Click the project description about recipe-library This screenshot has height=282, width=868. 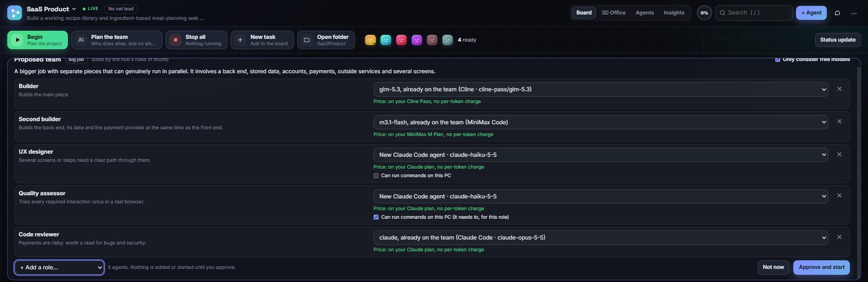point(116,18)
